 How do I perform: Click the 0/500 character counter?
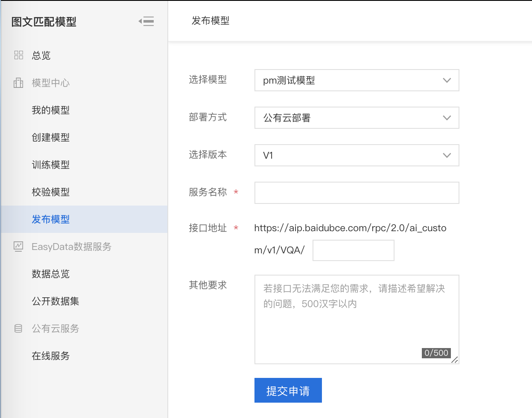pyautogui.click(x=436, y=353)
